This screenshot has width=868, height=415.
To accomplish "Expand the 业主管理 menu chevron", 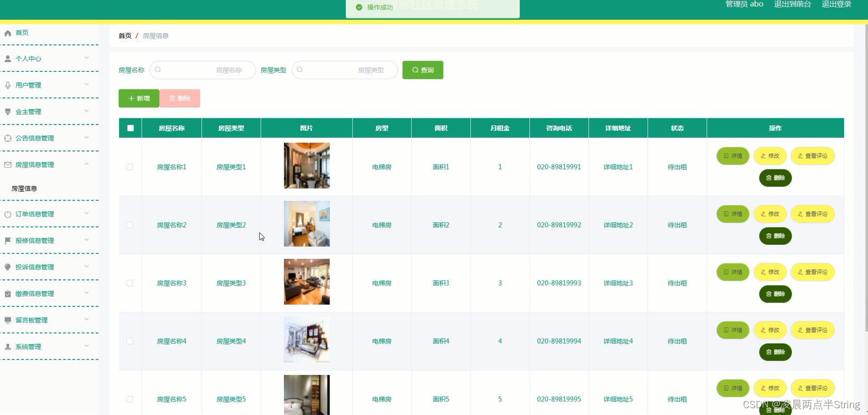I will tap(87, 111).
